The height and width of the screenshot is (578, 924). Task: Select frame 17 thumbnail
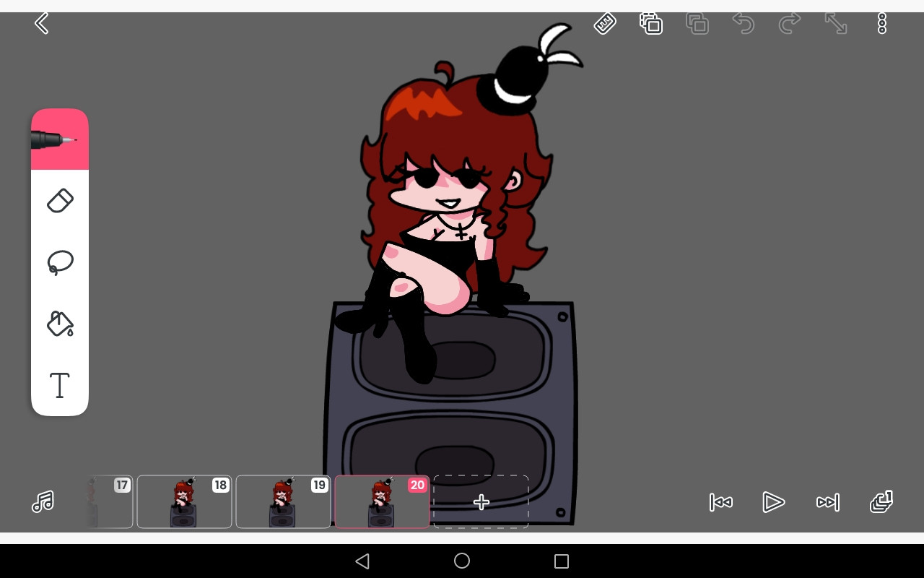tap(110, 501)
